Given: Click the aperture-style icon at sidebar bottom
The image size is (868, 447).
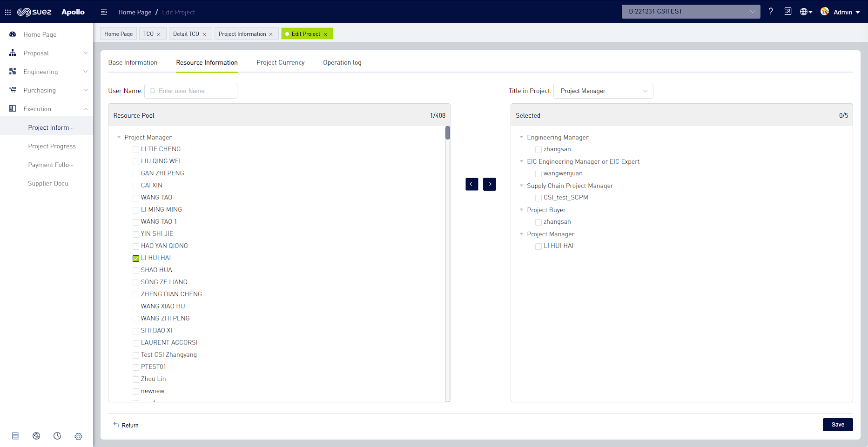Looking at the screenshot, I should 36,436.
